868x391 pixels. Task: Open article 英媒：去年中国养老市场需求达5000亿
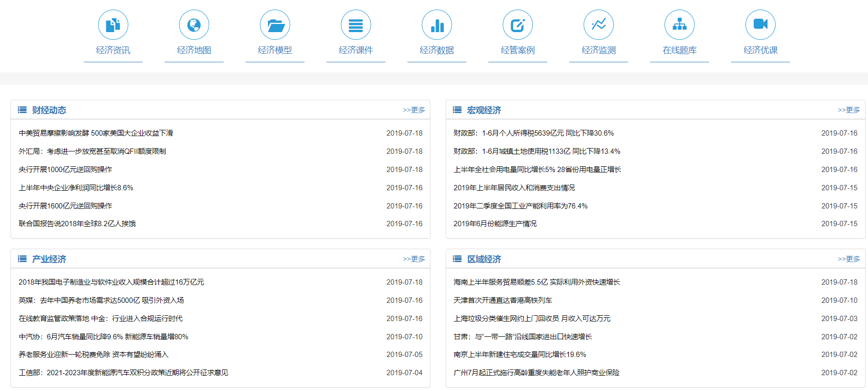[x=101, y=300]
